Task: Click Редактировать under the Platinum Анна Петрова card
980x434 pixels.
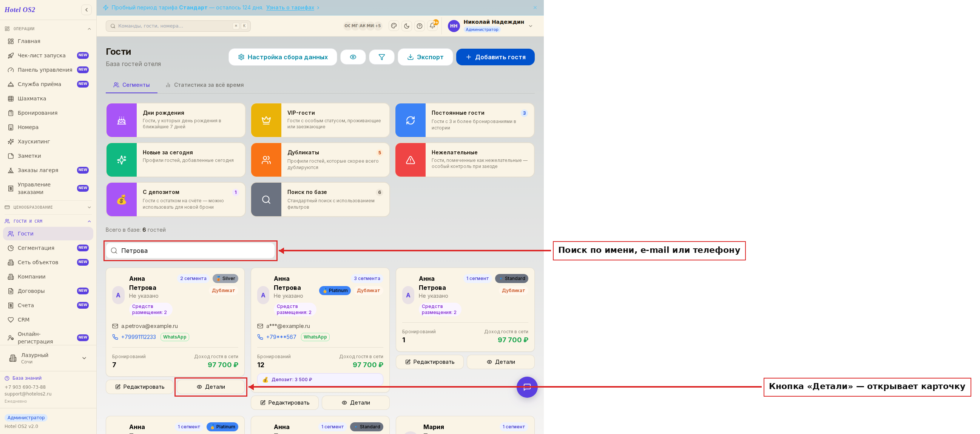Action: (x=285, y=403)
